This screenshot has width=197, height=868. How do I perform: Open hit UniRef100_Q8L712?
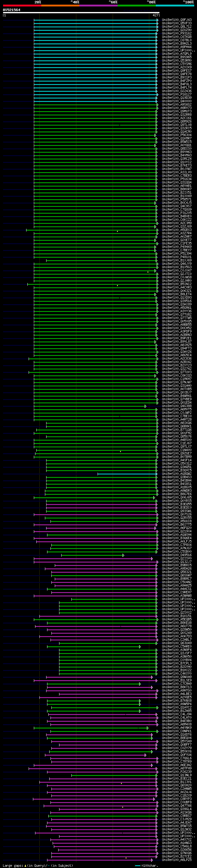176,26
